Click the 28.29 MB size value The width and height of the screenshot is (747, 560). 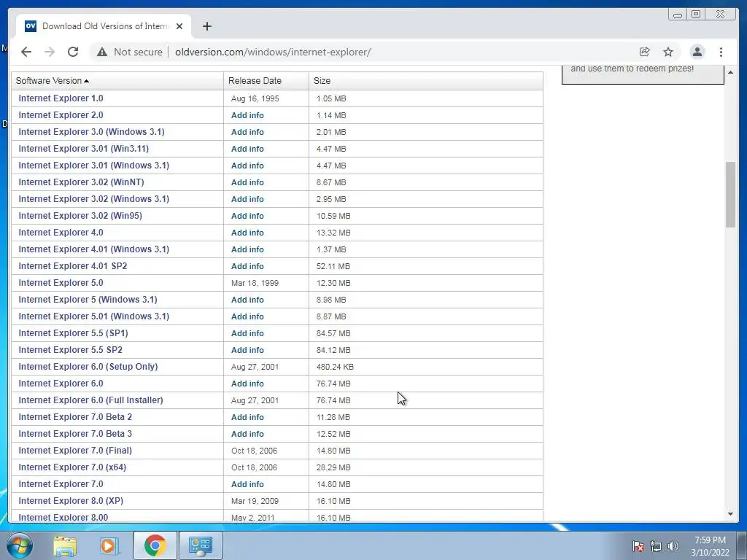[333, 467]
